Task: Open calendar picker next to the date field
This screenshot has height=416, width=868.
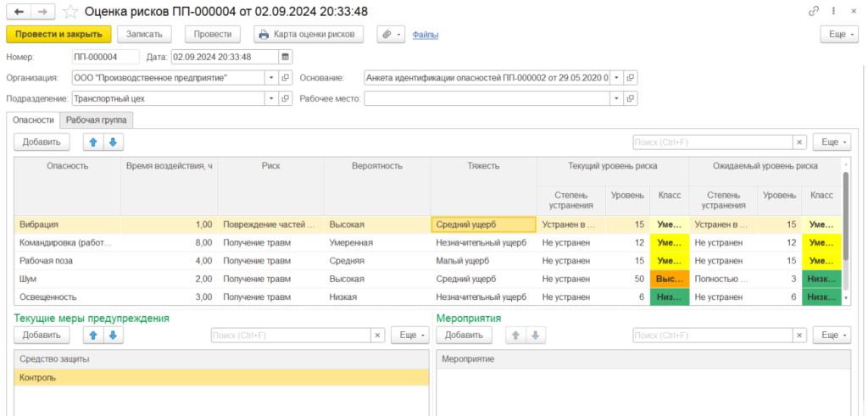Action: [286, 57]
